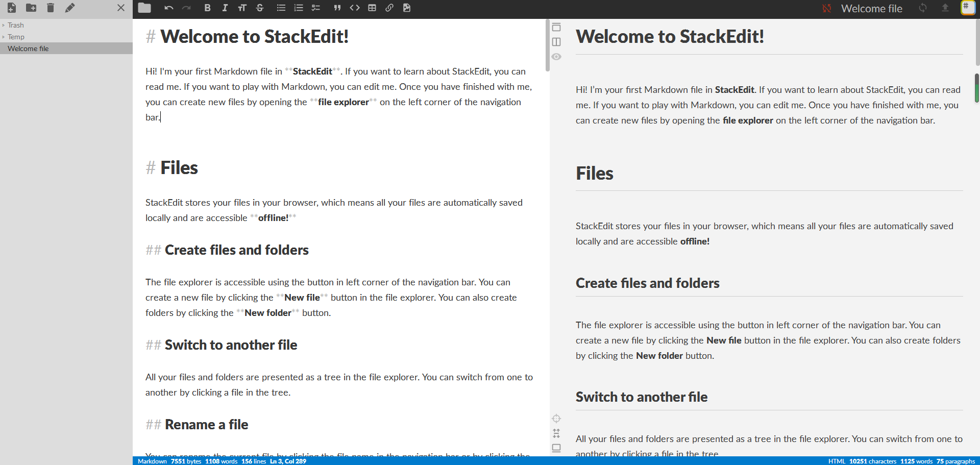Insert a checklist
This screenshot has width=980, height=465.
tap(316, 8)
